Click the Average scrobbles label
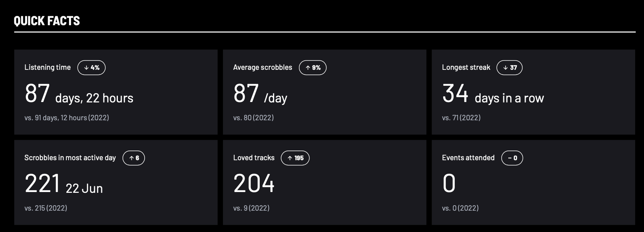The height and width of the screenshot is (232, 644). [x=262, y=68]
